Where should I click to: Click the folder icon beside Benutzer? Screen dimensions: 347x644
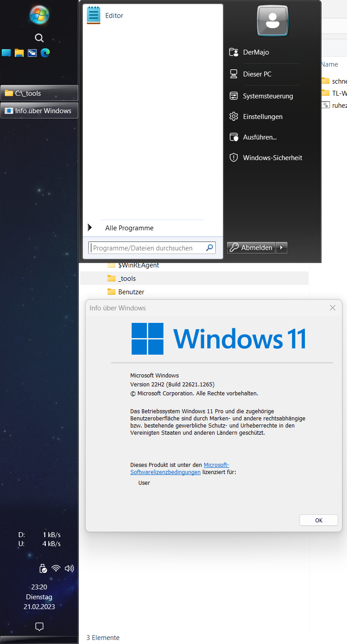click(111, 292)
